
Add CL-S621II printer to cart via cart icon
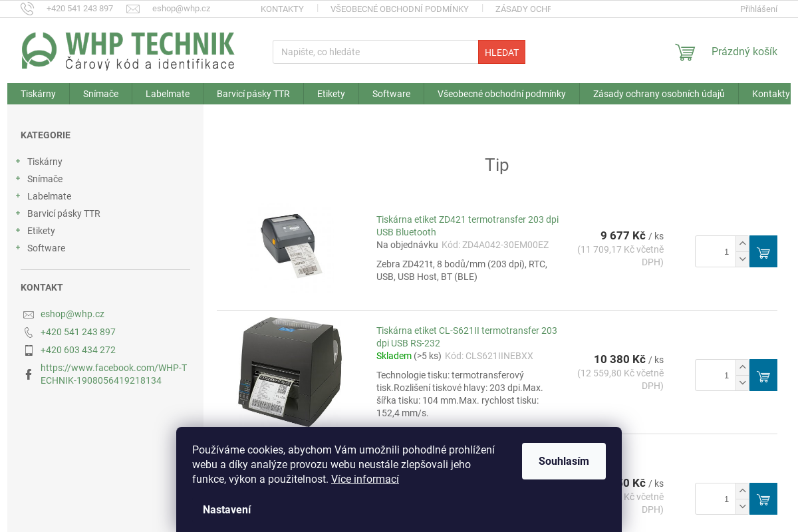pos(763,375)
